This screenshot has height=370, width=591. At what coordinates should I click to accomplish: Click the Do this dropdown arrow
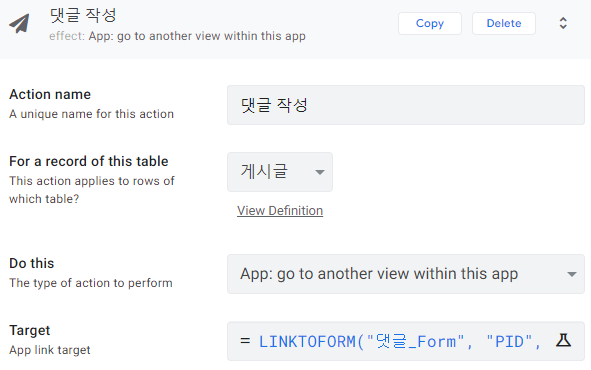coord(572,275)
